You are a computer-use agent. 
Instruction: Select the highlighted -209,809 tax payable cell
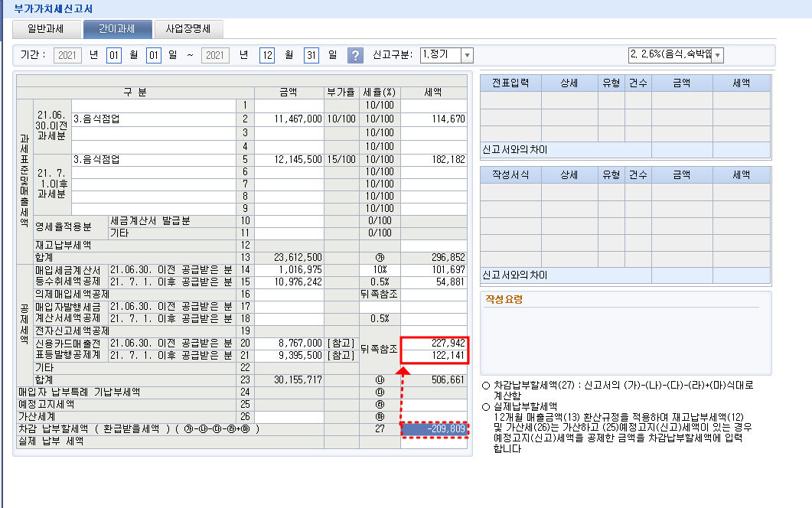(x=434, y=429)
